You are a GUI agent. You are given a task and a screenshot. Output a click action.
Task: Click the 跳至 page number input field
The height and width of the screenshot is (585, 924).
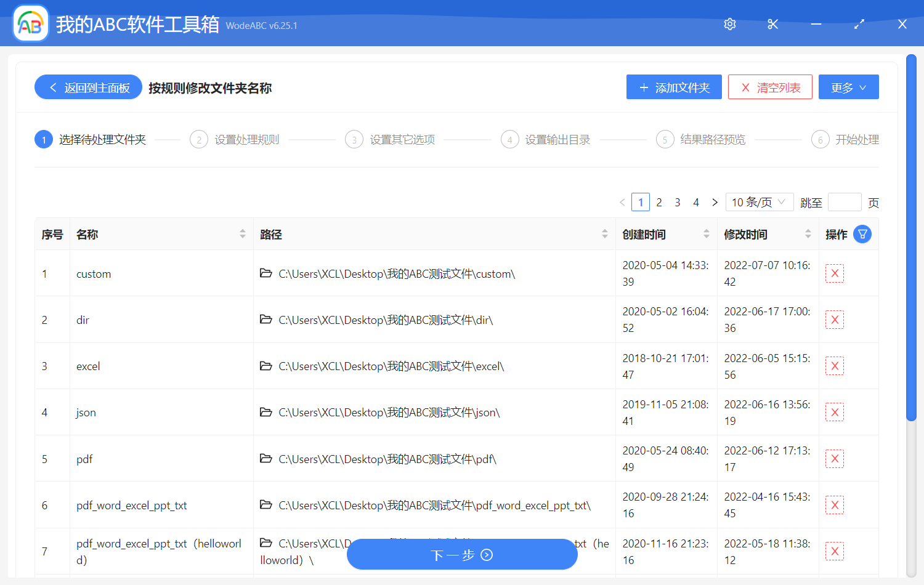845,202
